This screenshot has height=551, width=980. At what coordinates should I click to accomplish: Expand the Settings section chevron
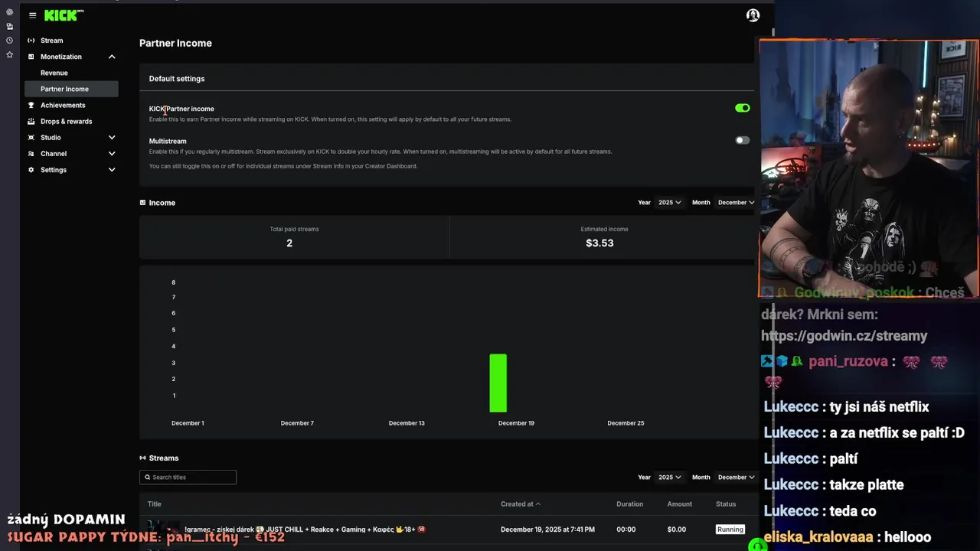(x=112, y=170)
